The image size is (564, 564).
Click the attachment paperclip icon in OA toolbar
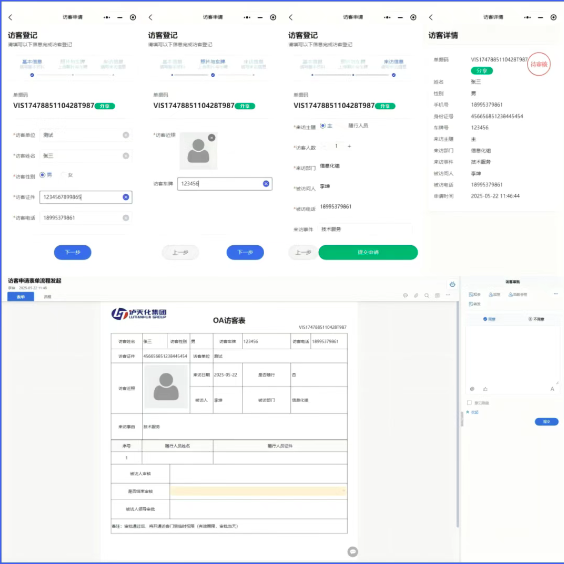click(416, 295)
